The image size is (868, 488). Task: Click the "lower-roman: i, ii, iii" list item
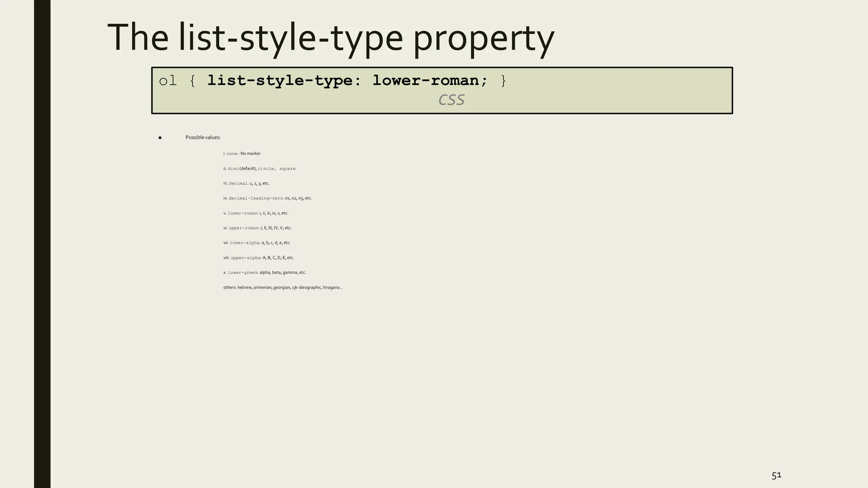[x=256, y=213]
